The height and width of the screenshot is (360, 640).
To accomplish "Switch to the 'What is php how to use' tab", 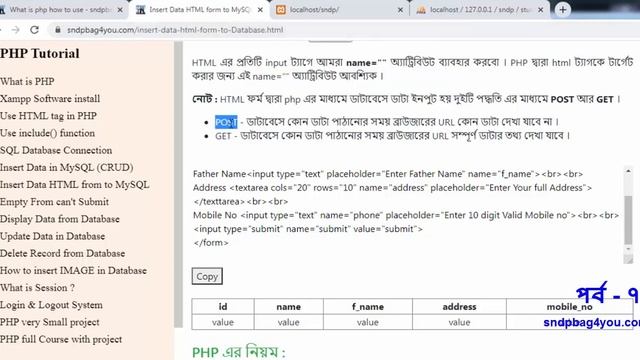I will pos(61,9).
